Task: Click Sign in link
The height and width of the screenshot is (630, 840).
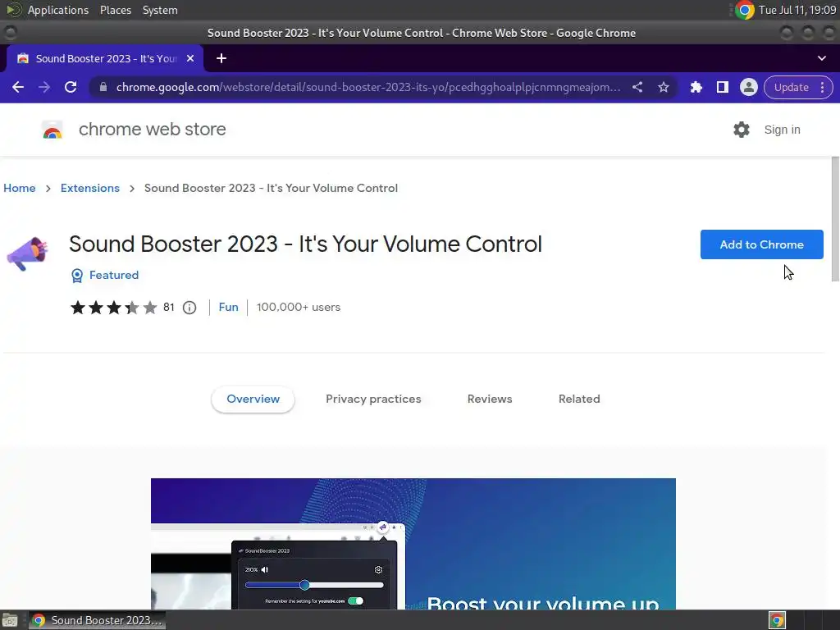Action: click(x=782, y=130)
